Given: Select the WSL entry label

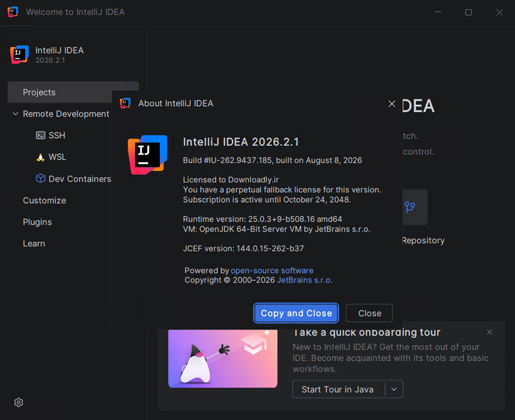Looking at the screenshot, I should (57, 157).
